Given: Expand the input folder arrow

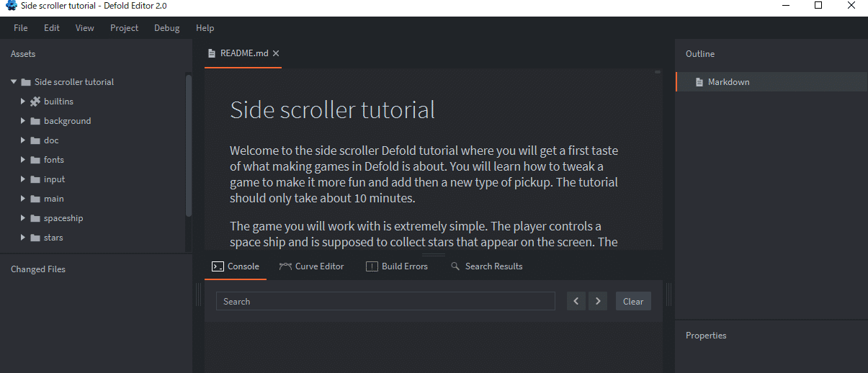Looking at the screenshot, I should [x=23, y=179].
